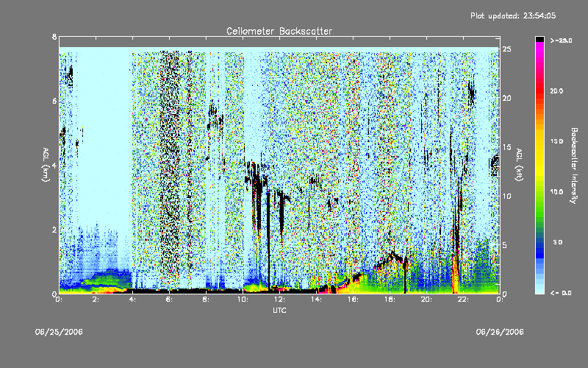This screenshot has height=368, width=588.
Task: Click the '20.0' colorbar label
Action: pyautogui.click(x=556, y=91)
